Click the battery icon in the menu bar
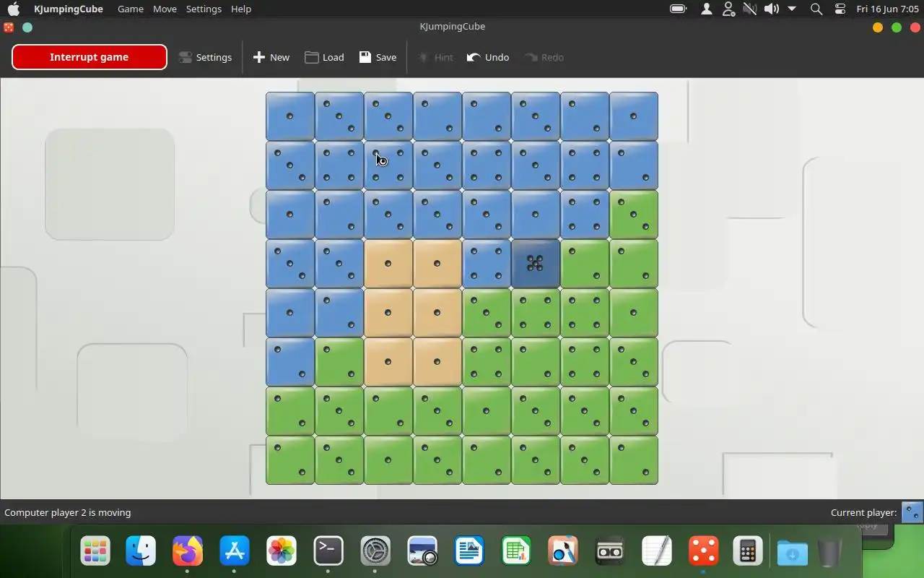The image size is (924, 578). 678,9
